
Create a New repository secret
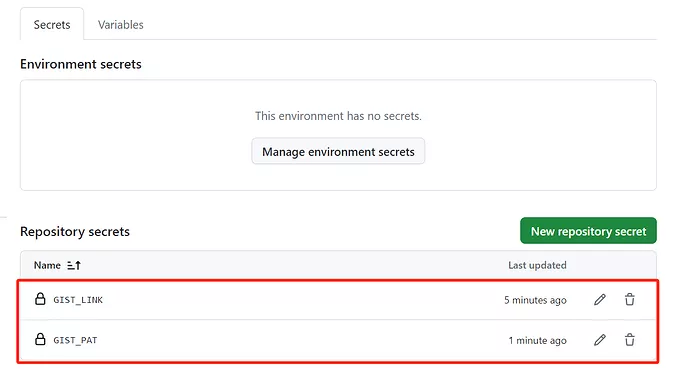point(588,231)
